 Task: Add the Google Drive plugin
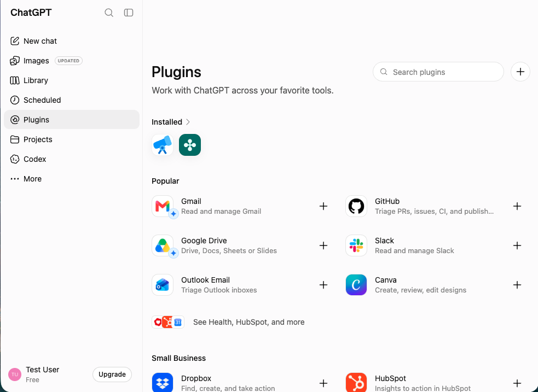(x=323, y=245)
